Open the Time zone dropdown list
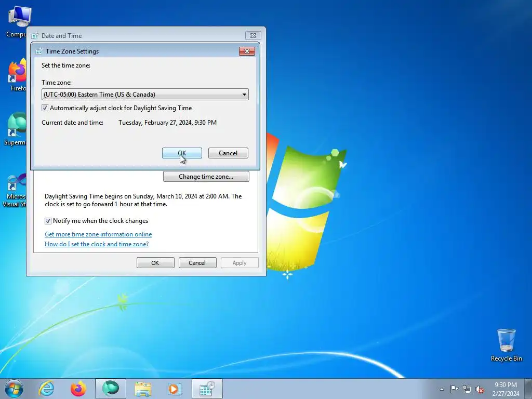Viewport: 532px width, 399px height. click(145, 95)
